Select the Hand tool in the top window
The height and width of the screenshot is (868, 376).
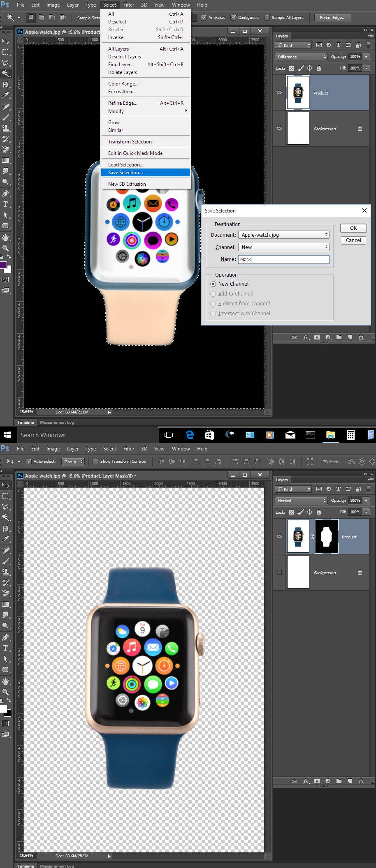click(x=5, y=238)
